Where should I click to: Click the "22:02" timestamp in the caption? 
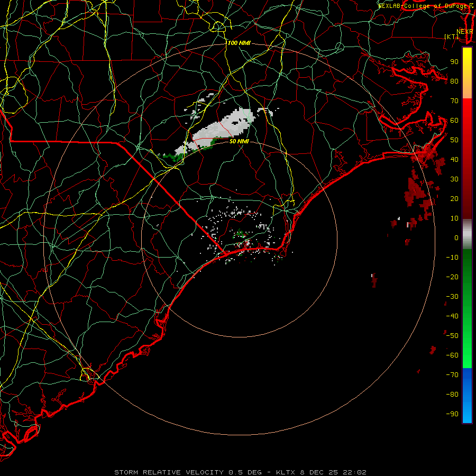point(354,472)
